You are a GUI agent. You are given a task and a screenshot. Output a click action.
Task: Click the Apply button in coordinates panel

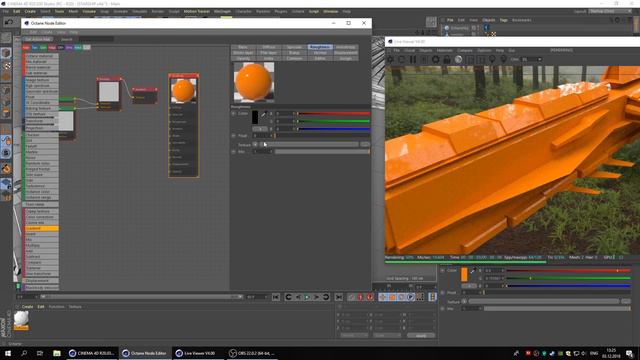pyautogui.click(x=421, y=336)
